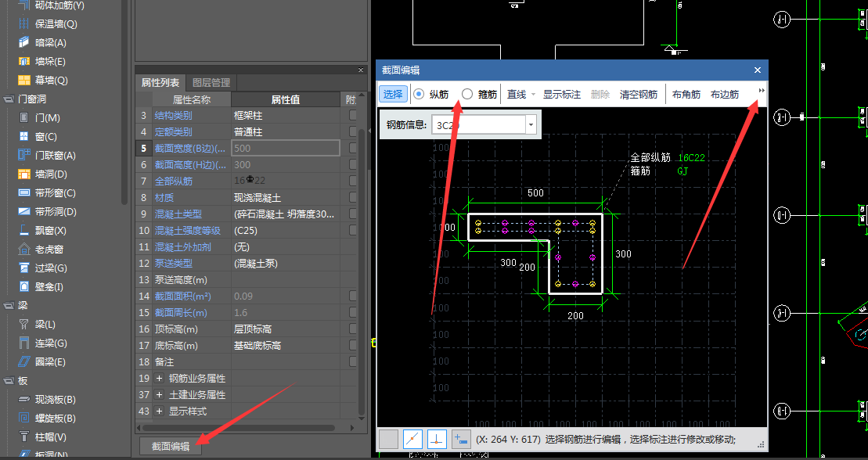Click the 选择 tool in section editor
868x460 pixels.
[x=393, y=94]
